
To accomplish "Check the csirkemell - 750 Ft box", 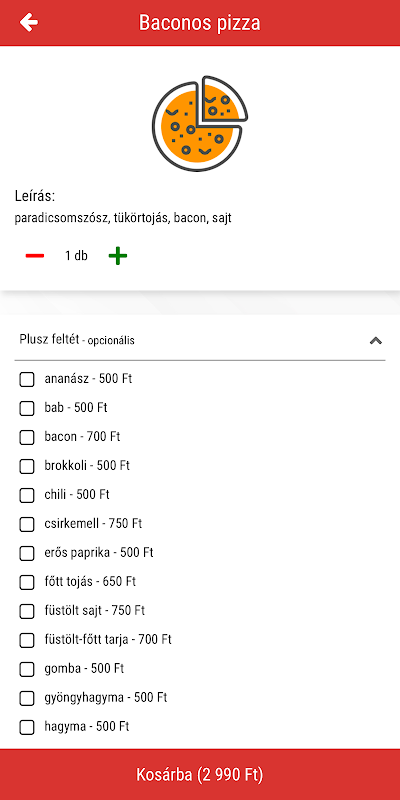I will tap(27, 524).
